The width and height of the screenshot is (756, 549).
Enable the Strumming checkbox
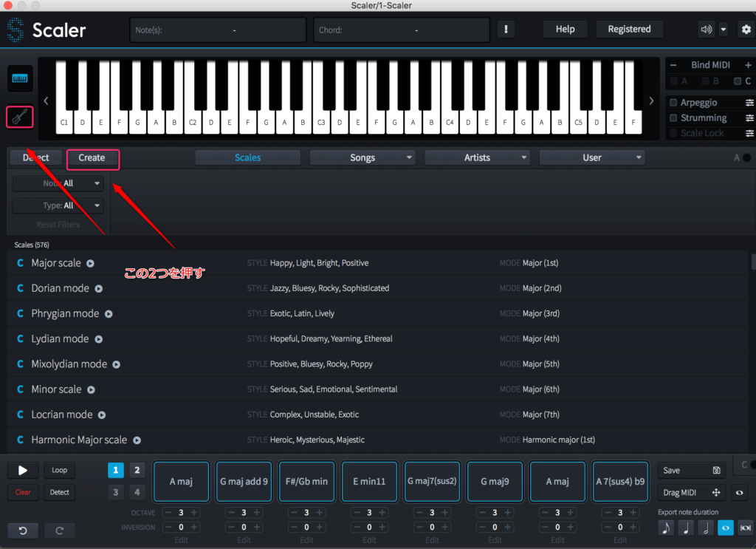(x=673, y=118)
